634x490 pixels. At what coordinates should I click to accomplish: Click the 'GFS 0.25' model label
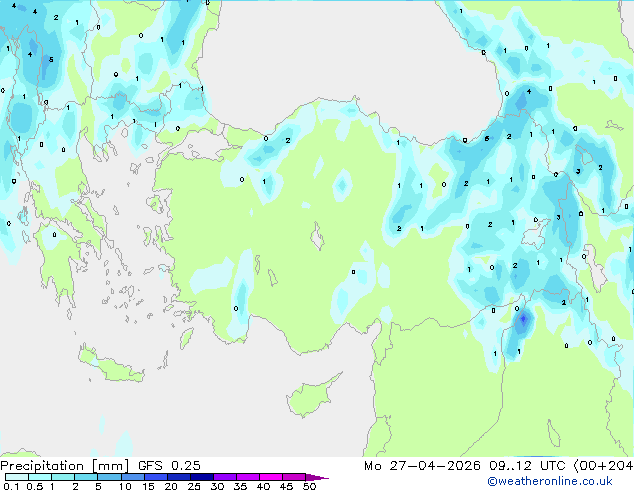pyautogui.click(x=169, y=466)
